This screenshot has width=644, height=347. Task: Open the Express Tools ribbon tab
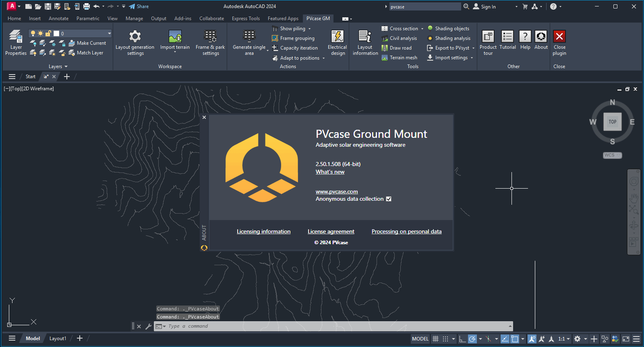[x=246, y=19]
